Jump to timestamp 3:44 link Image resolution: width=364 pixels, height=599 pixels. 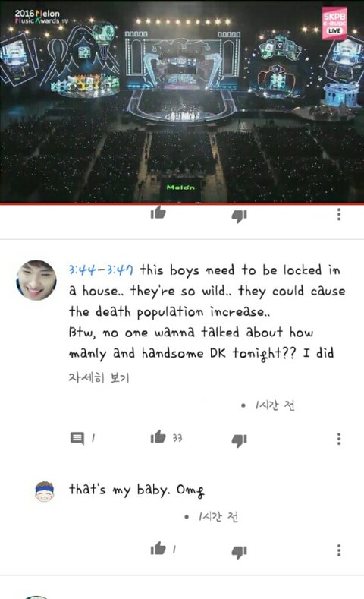[81, 270]
